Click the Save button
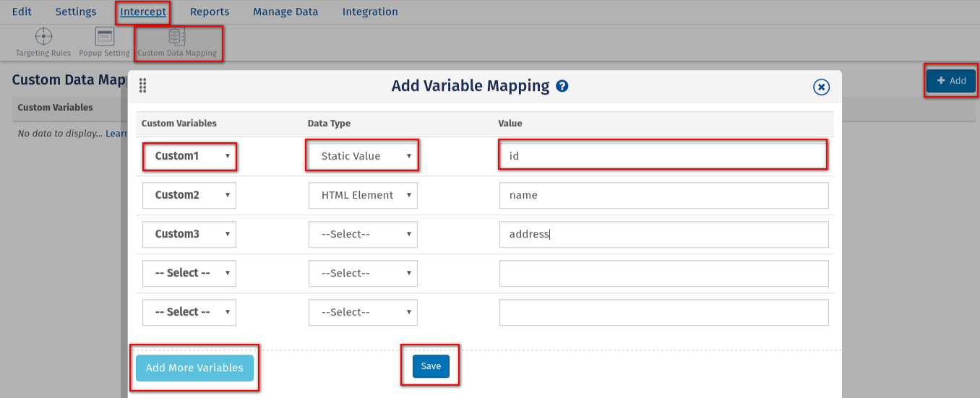Viewport: 980px width, 398px height. [x=431, y=366]
